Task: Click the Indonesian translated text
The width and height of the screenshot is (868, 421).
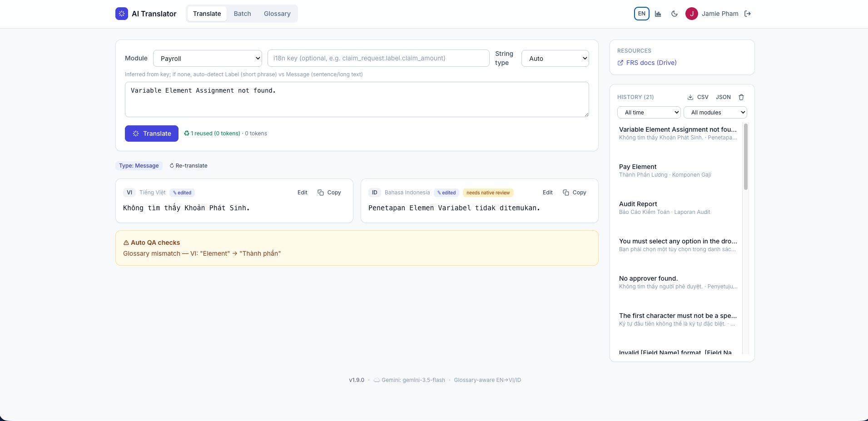Action: click(x=454, y=208)
